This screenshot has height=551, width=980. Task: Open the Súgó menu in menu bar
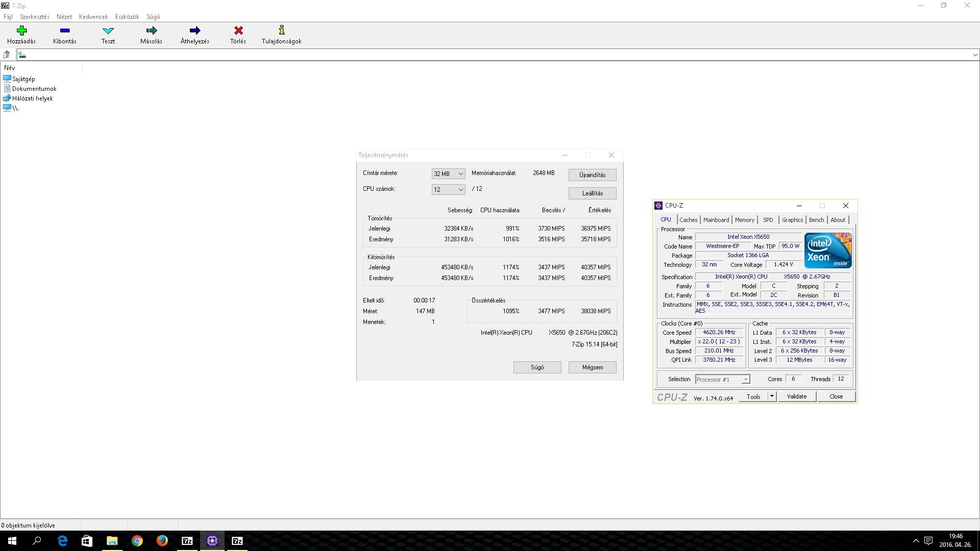[153, 17]
